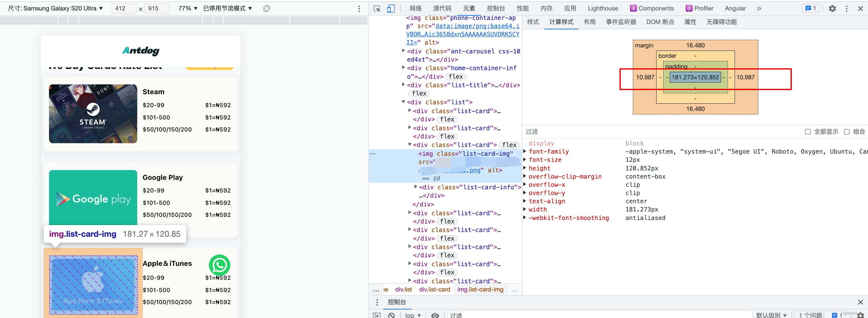Expand the text-align computed property
Image resolution: width=868 pixels, height=318 pixels.
coord(525,201)
